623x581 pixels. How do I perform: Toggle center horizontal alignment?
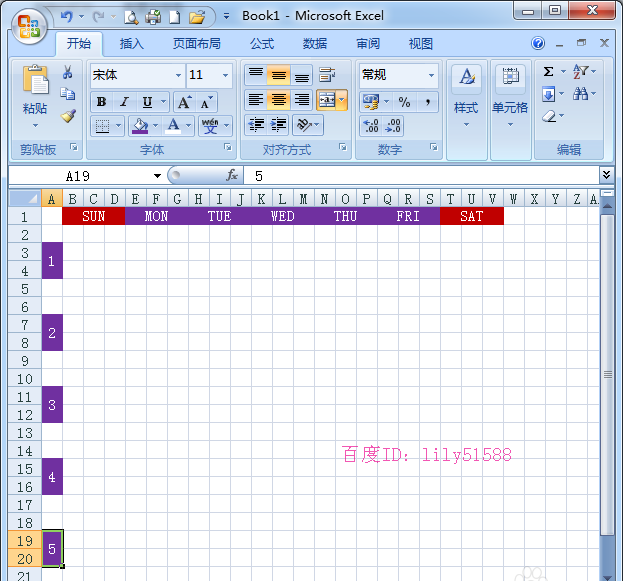point(279,100)
